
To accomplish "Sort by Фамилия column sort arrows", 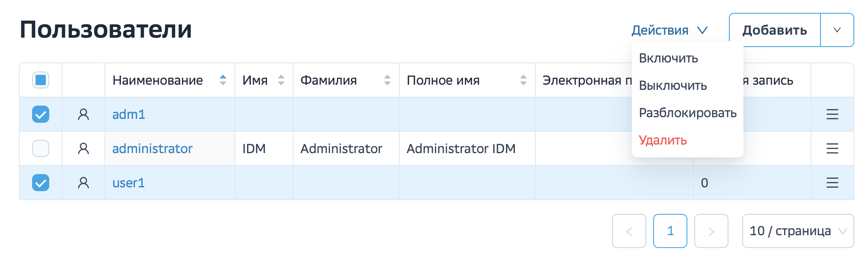I will tap(387, 80).
